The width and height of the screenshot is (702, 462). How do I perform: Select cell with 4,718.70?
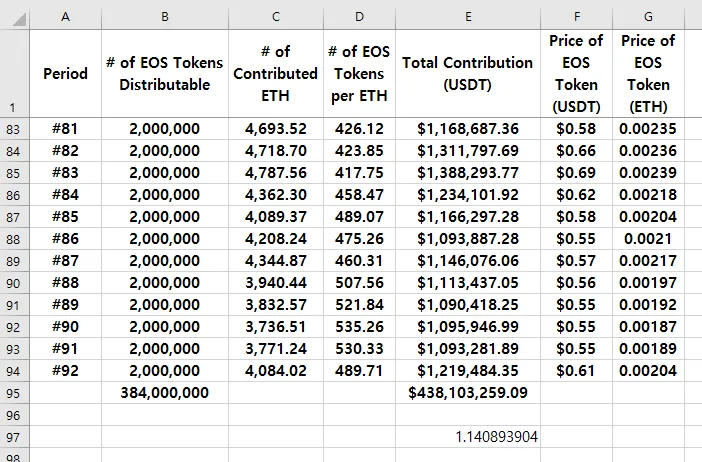click(x=276, y=151)
